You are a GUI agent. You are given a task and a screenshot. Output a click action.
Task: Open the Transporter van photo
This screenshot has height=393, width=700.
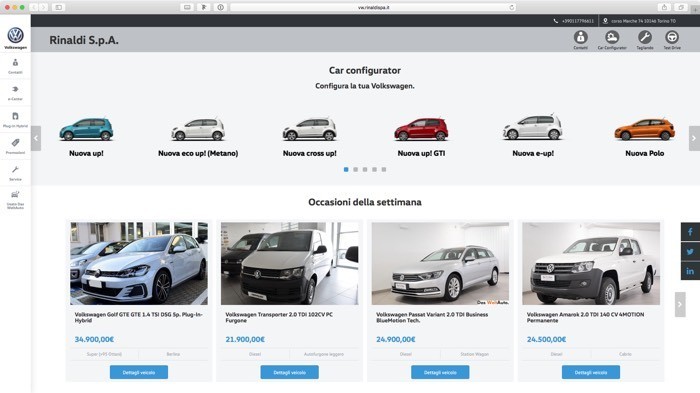tap(289, 263)
